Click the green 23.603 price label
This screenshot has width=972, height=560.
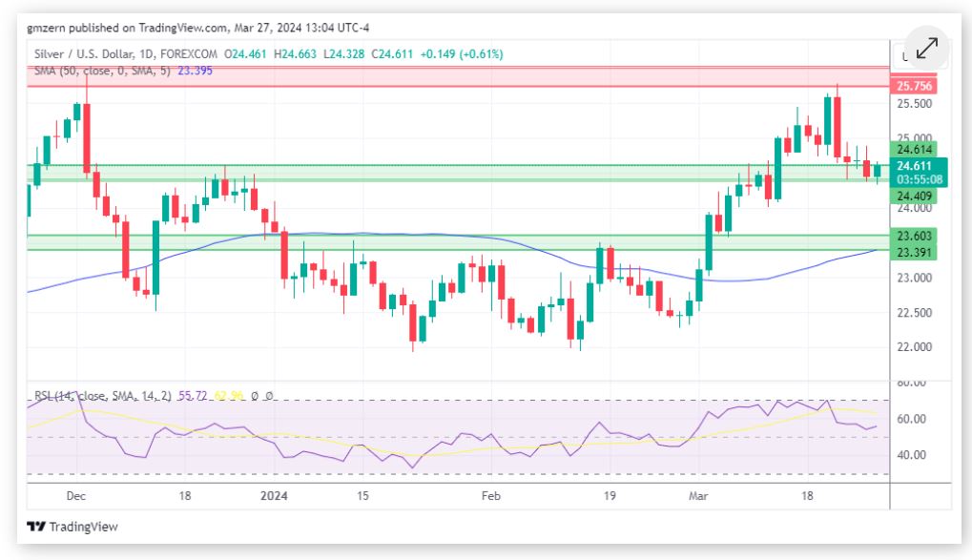[x=914, y=236]
